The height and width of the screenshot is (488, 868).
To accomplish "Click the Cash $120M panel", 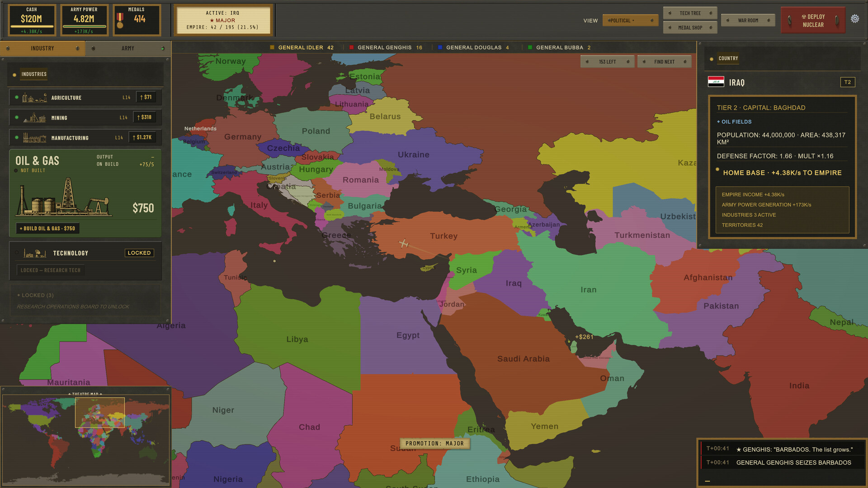I will [32, 20].
